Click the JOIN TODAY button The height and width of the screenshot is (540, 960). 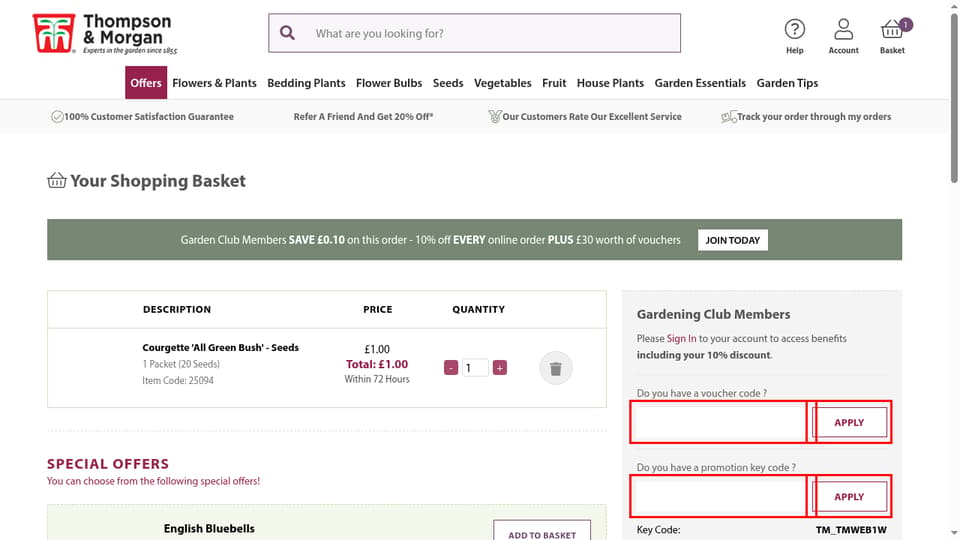point(733,240)
